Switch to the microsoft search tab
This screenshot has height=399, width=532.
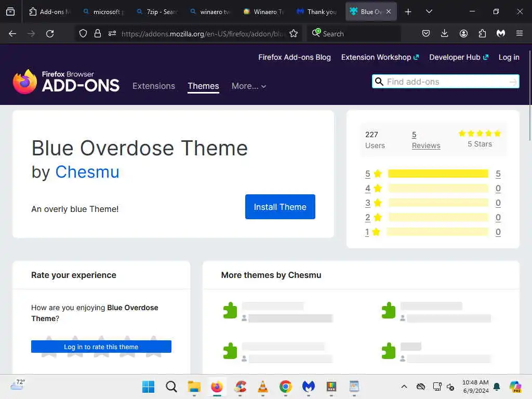tap(104, 11)
